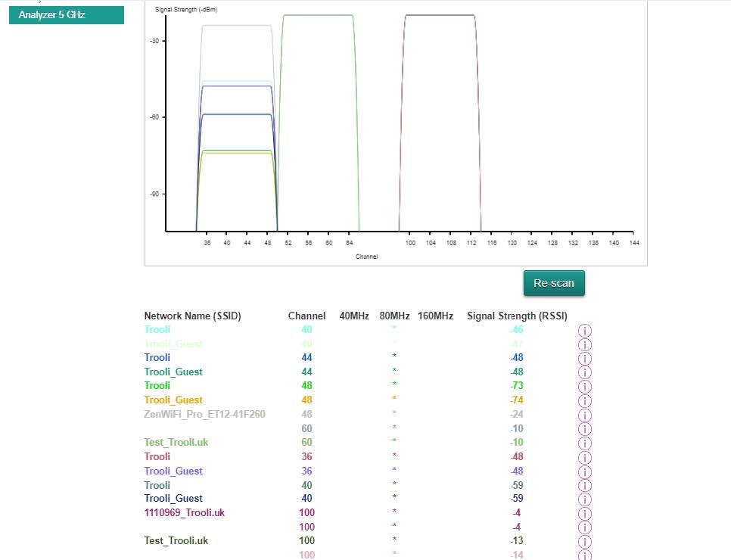Open info icon for Trooli on channel 36
The image size is (731, 560).
(x=584, y=457)
